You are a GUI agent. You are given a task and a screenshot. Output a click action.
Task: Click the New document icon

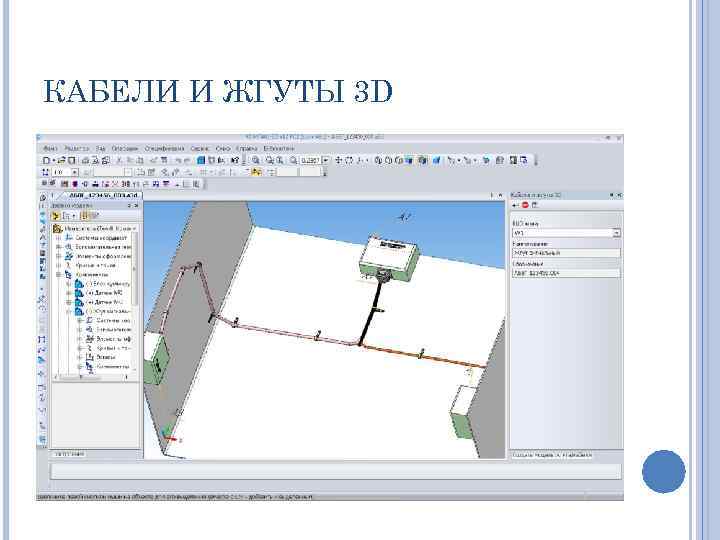pyautogui.click(x=46, y=160)
